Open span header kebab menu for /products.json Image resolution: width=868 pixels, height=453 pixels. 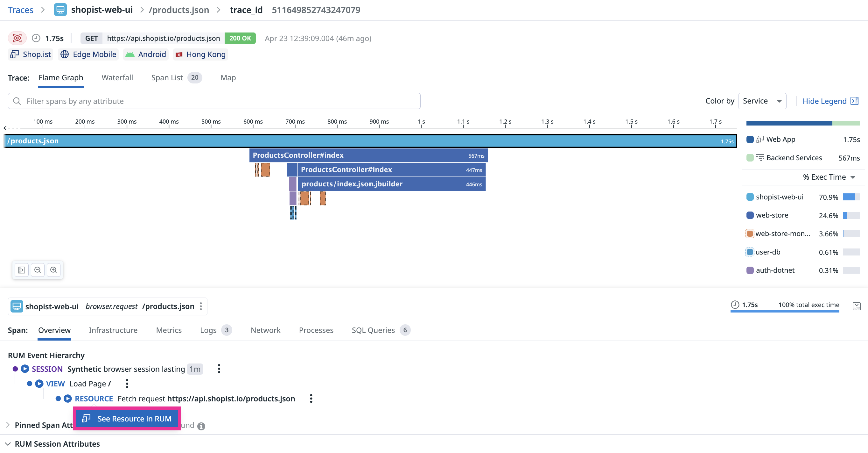201,306
